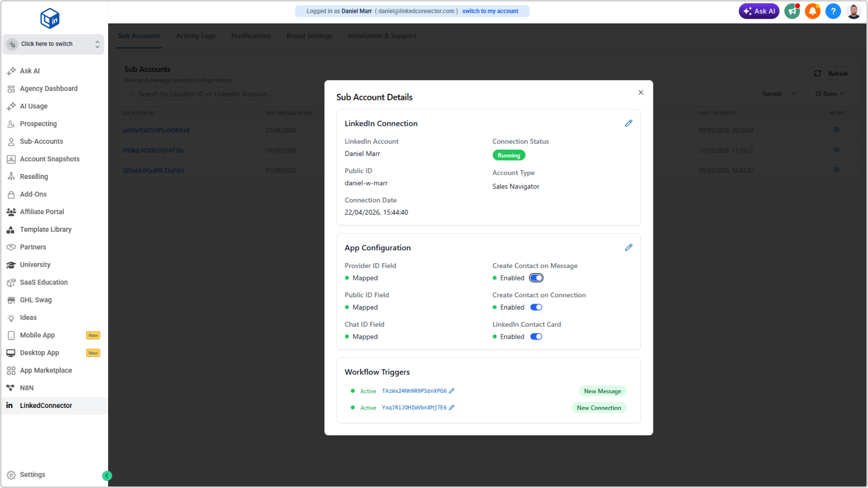Edit the LinkedIn Connection section
This screenshot has height=488, width=868.
pos(629,123)
